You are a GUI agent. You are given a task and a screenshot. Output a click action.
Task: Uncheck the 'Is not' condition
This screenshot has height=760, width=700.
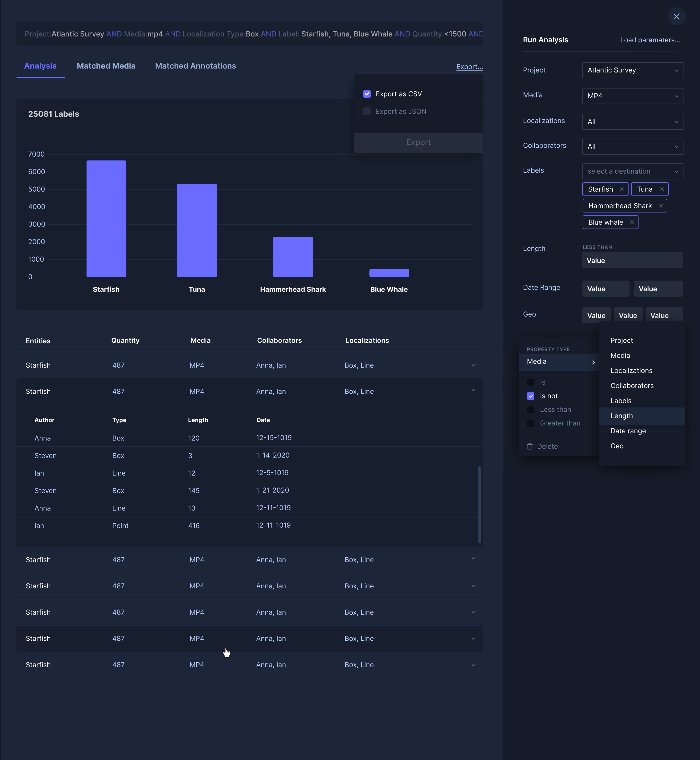click(530, 396)
